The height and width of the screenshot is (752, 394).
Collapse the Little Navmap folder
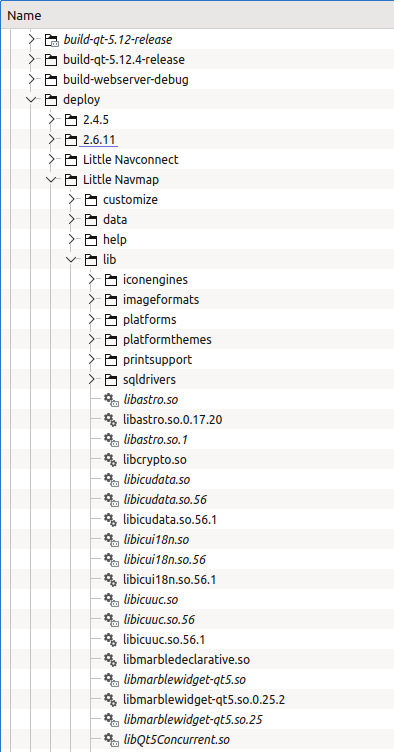point(52,180)
